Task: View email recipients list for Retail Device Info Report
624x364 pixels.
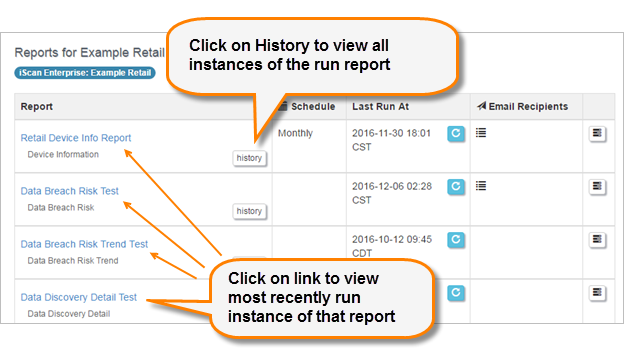Action: pyautogui.click(x=481, y=133)
